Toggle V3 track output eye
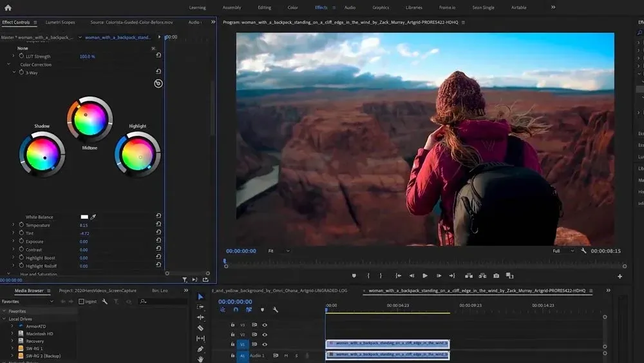Image resolution: width=644 pixels, height=363 pixels. [x=265, y=325]
